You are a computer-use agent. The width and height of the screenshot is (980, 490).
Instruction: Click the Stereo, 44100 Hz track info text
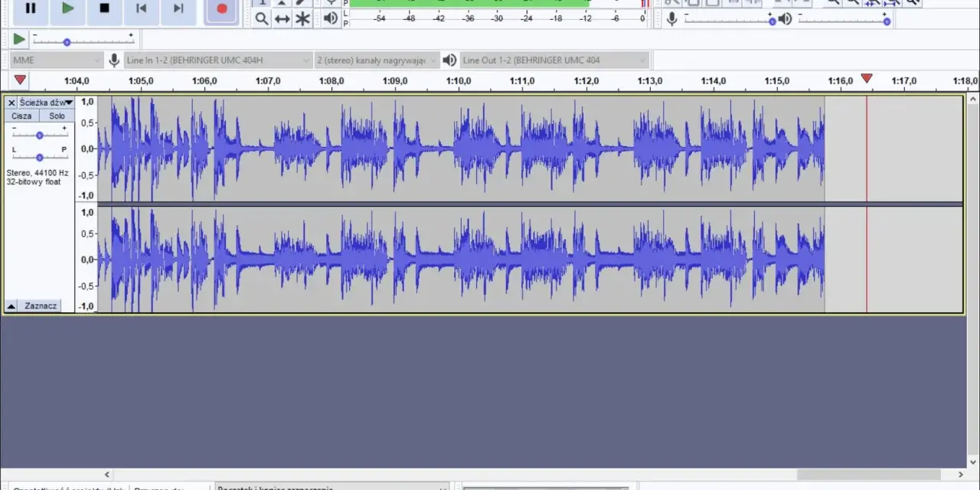click(x=38, y=173)
